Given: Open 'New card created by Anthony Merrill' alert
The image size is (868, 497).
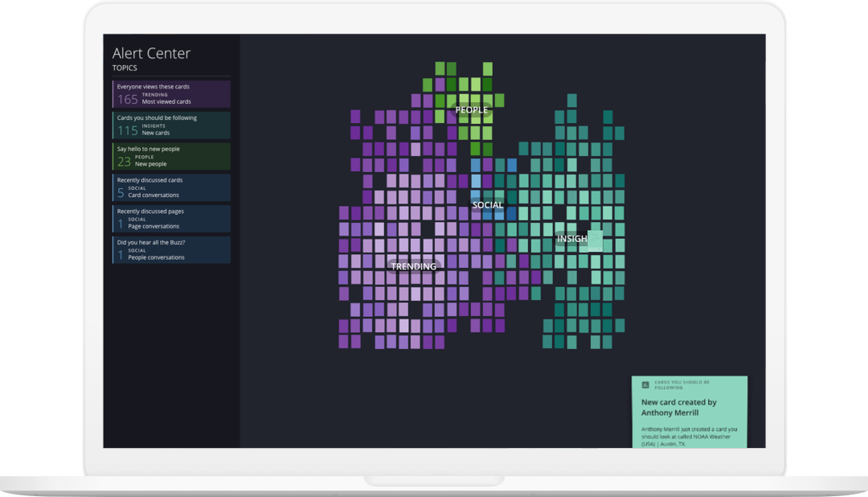Looking at the screenshot, I should 690,413.
